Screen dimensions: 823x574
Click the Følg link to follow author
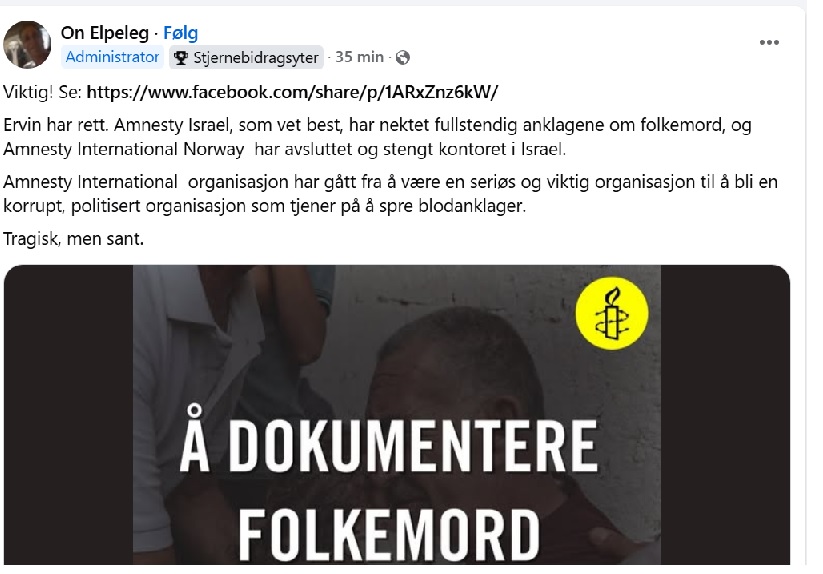[181, 33]
